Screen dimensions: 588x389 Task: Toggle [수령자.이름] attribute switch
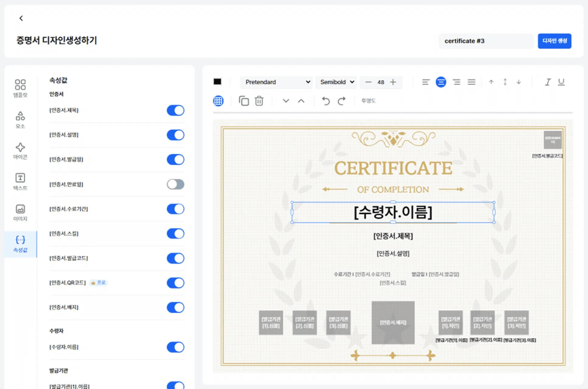tap(176, 347)
